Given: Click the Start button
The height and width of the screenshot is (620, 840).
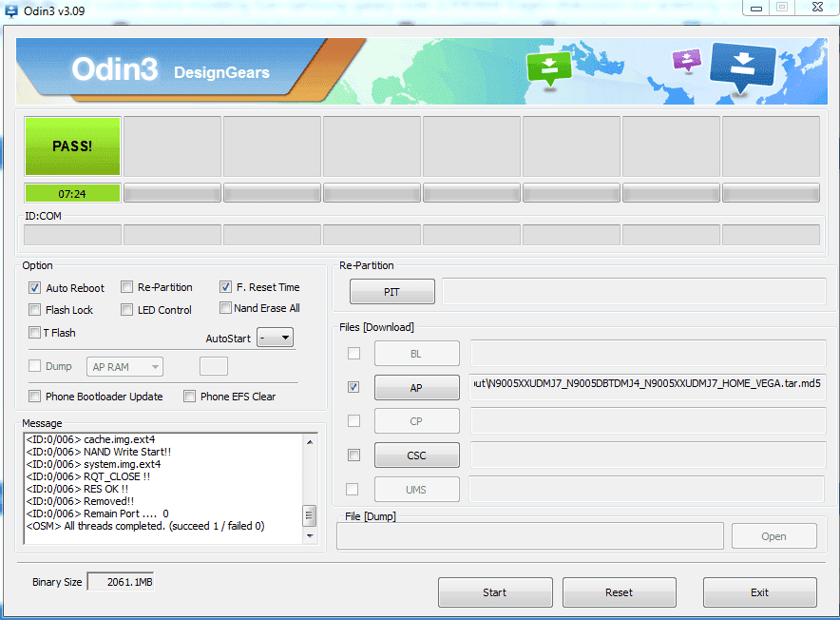Looking at the screenshot, I should [x=495, y=592].
